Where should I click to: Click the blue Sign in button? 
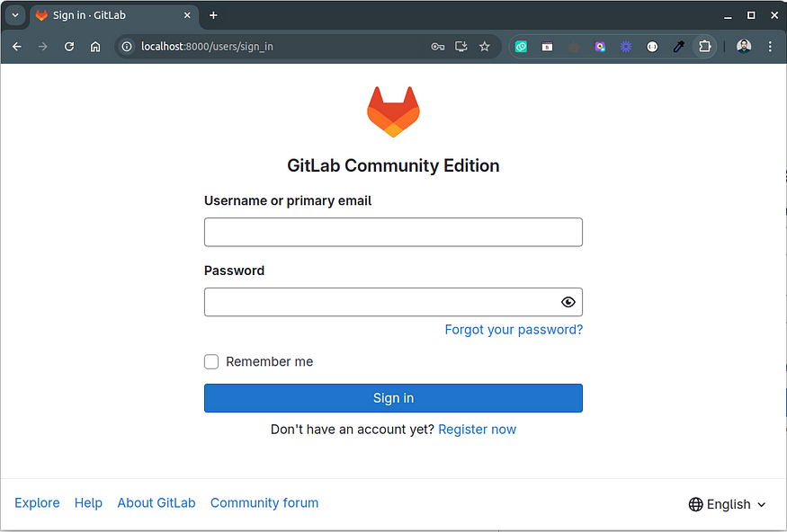click(393, 398)
